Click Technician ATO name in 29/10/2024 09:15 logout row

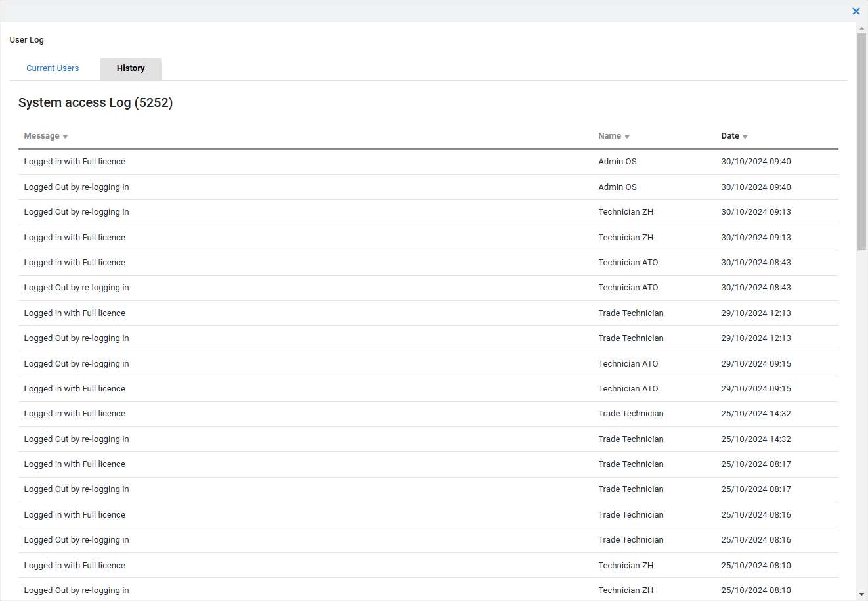pos(628,364)
